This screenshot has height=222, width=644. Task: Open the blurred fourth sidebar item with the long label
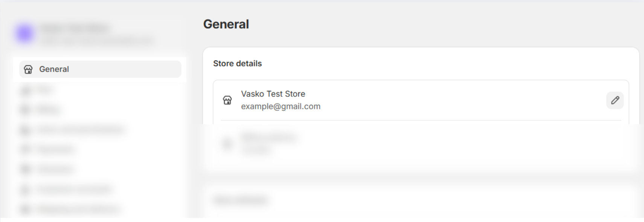click(x=80, y=130)
